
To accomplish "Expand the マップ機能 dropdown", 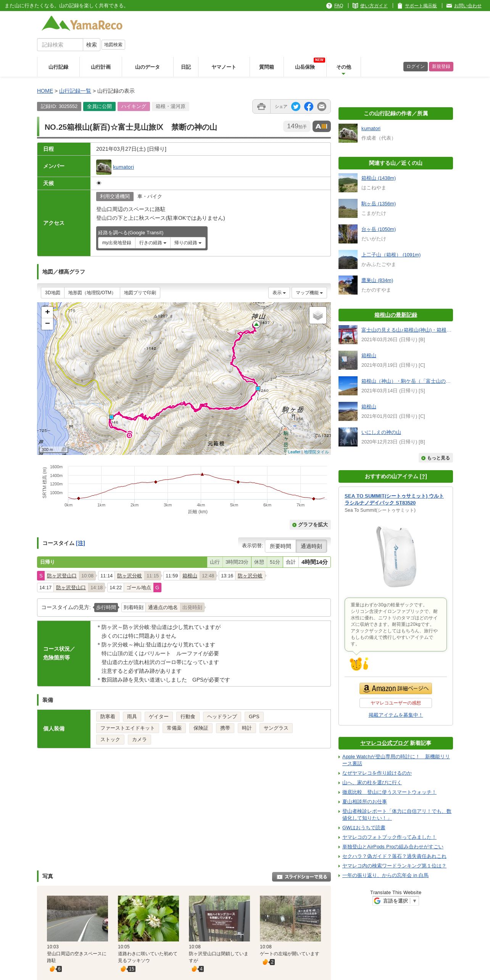I will 309,293.
